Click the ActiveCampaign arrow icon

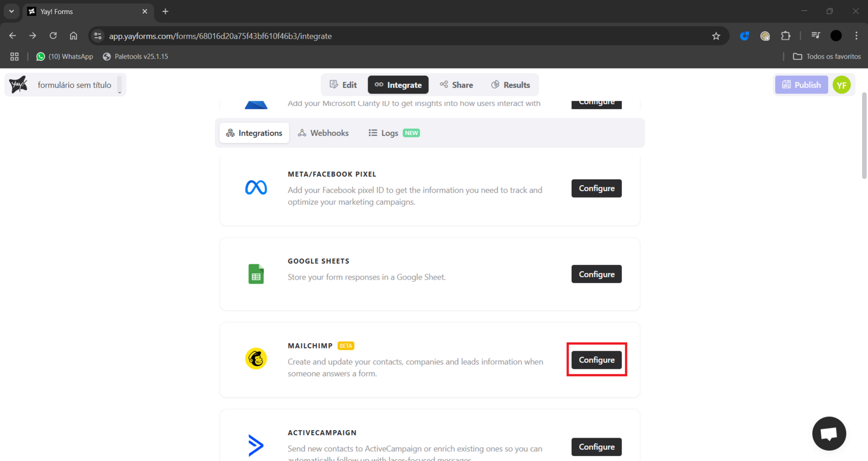[x=256, y=445]
